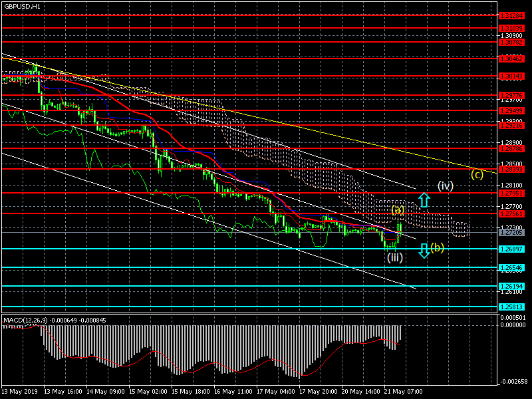Select the MACD scale value 0.000000
The width and height of the screenshot is (532, 399).
tap(513, 325)
